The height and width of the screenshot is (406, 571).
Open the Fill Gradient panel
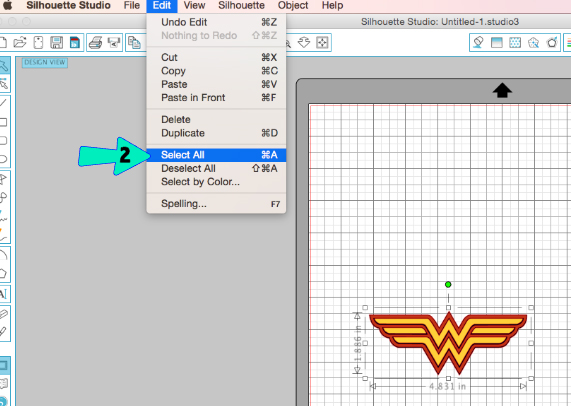click(497, 43)
